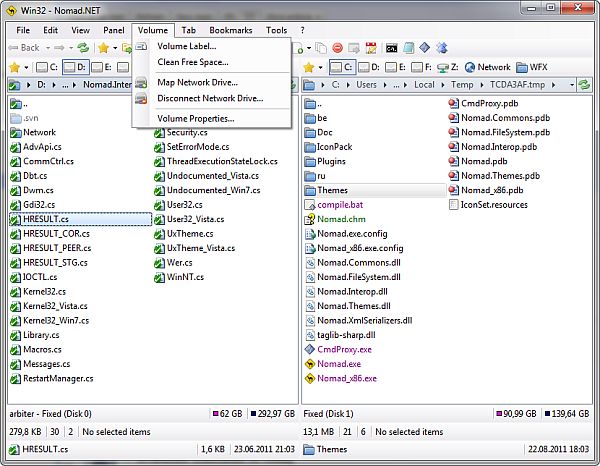Screen dimensions: 600x466
Task: Select Kernel32.cs in left panel
Action: [38, 292]
